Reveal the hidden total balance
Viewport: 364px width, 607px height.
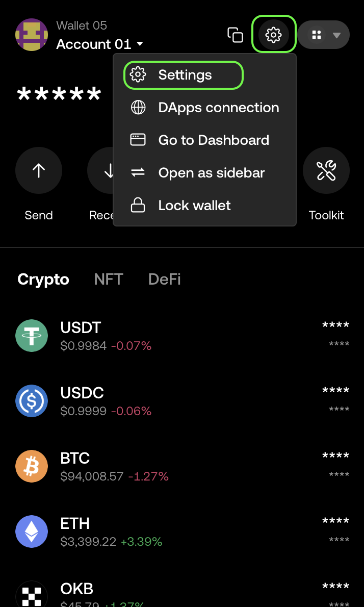pos(59,95)
